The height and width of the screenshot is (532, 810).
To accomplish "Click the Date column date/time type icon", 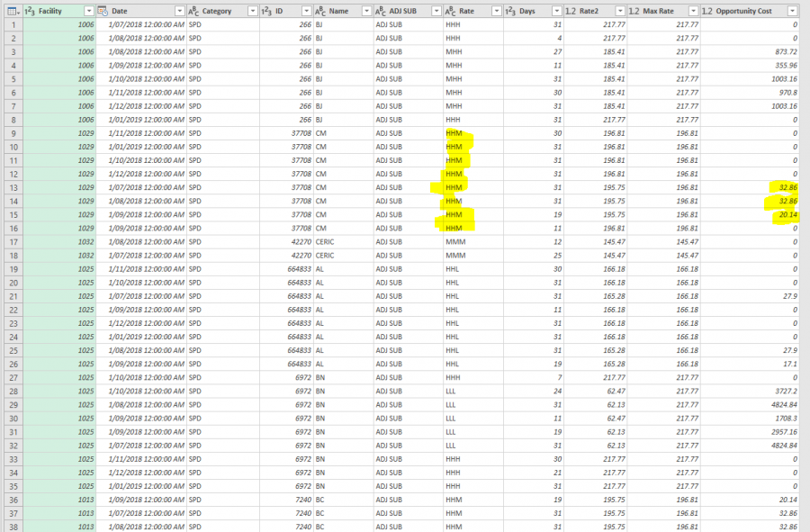I will tap(103, 11).
